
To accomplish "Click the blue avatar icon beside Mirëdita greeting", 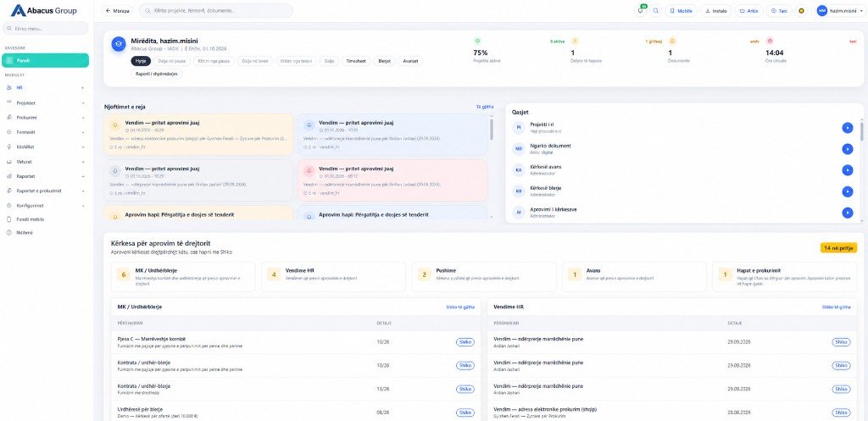I will point(119,44).
